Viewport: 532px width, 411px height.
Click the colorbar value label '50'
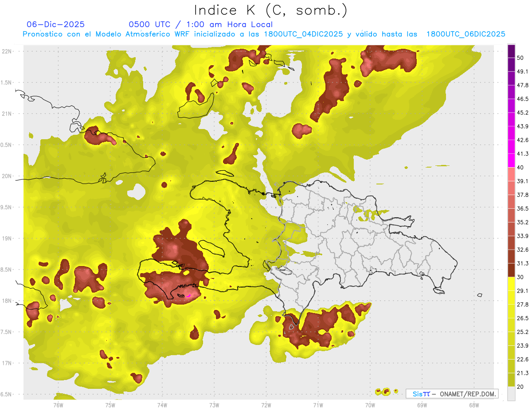tap(520, 58)
